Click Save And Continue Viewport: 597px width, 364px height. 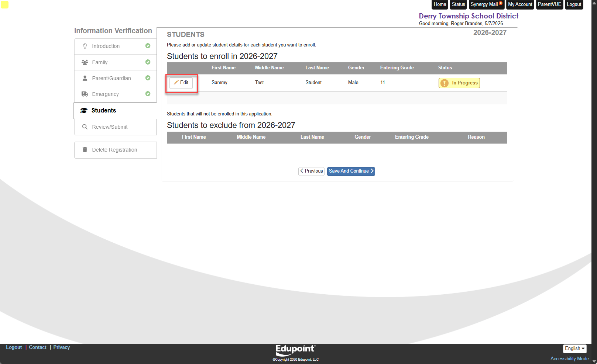351,171
